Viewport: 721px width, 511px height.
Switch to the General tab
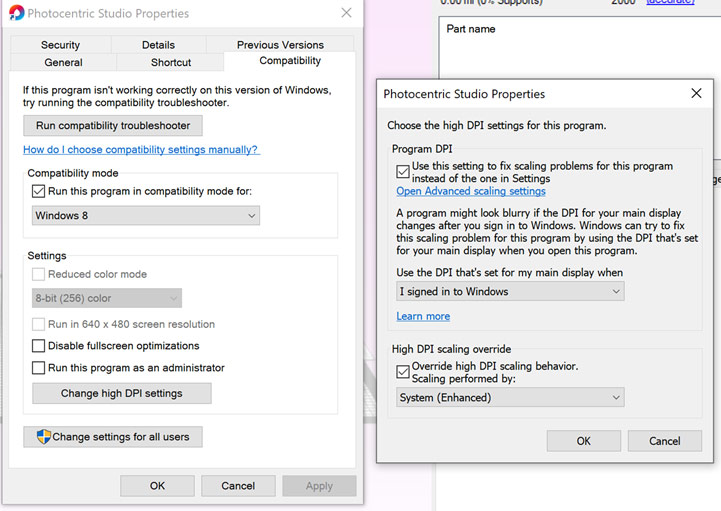pos(63,63)
